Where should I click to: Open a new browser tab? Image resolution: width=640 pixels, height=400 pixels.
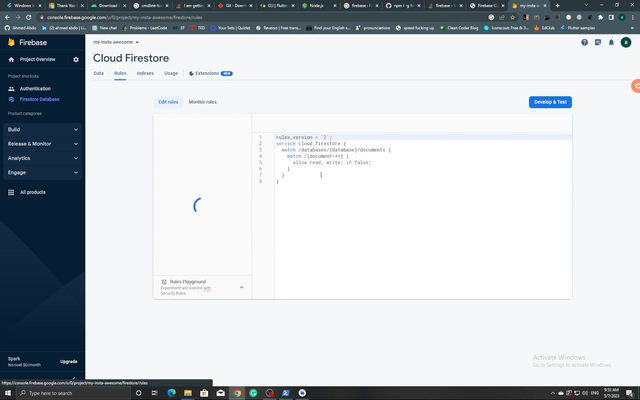(x=558, y=6)
